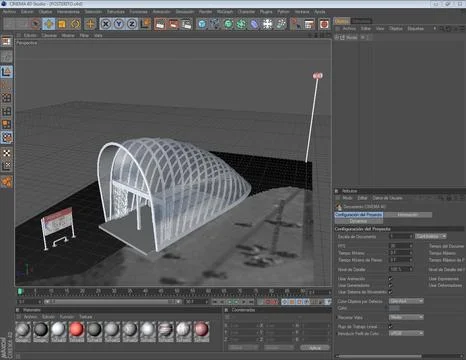Open the Ayuda menu
The image size is (466, 360).
click(x=319, y=12)
